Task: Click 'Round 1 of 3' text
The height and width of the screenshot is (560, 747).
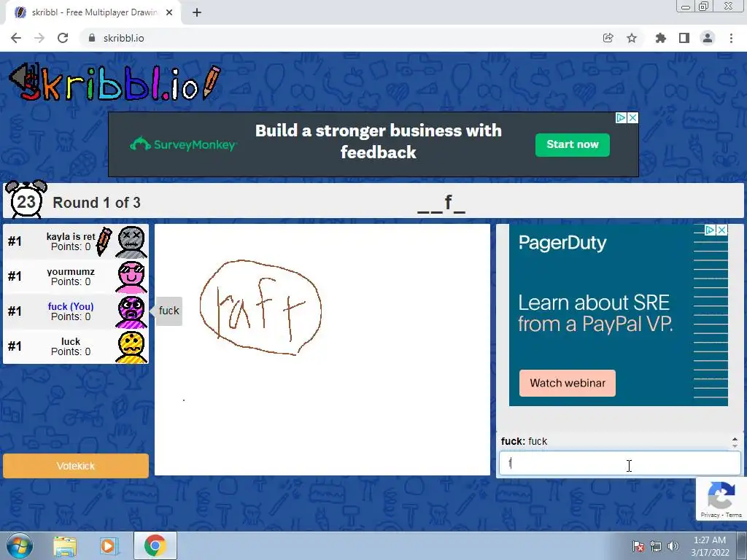Action: [97, 203]
